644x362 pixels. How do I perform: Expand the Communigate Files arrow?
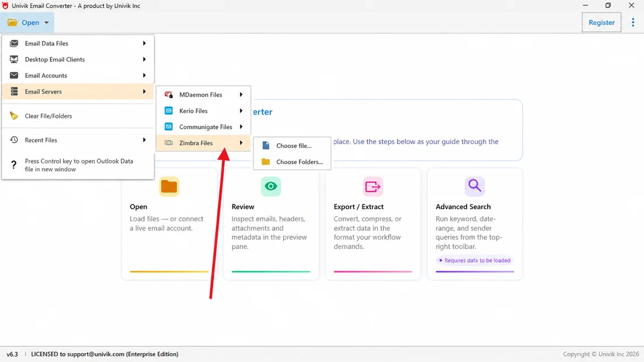pos(241,127)
